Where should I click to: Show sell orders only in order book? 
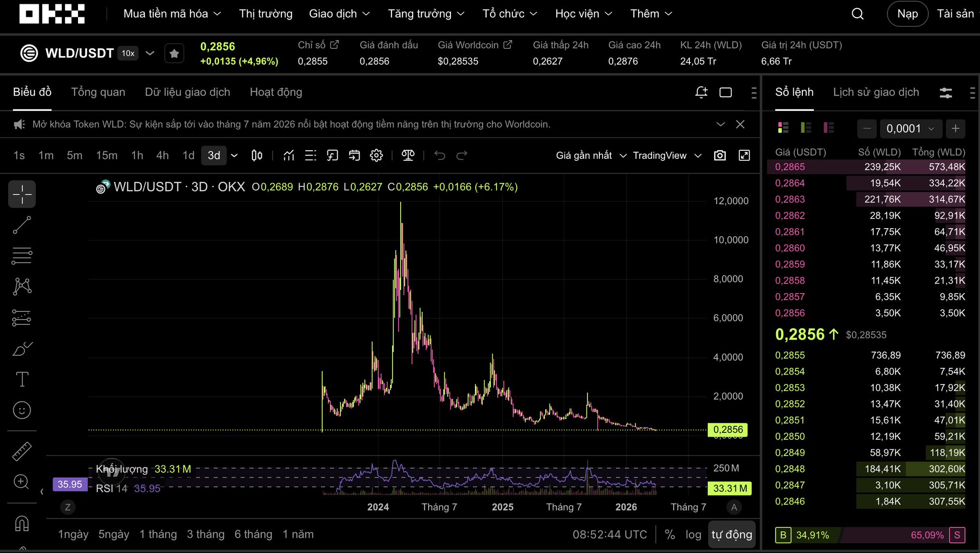[x=828, y=128]
